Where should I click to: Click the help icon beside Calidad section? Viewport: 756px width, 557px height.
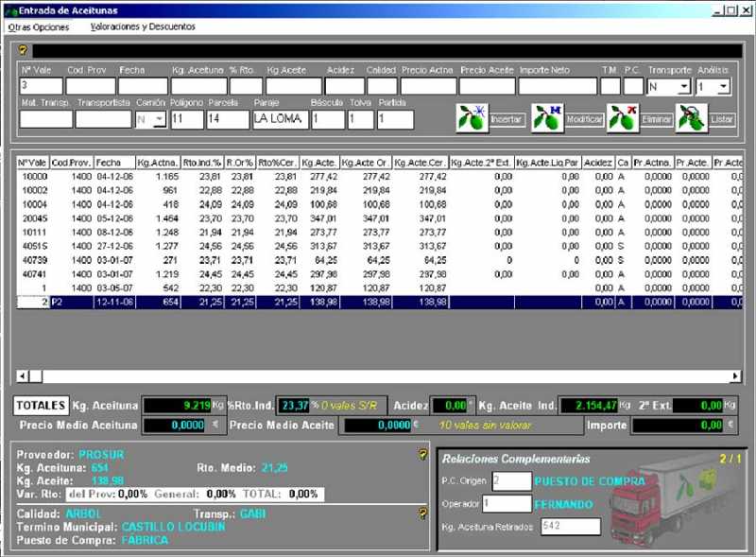click(422, 513)
